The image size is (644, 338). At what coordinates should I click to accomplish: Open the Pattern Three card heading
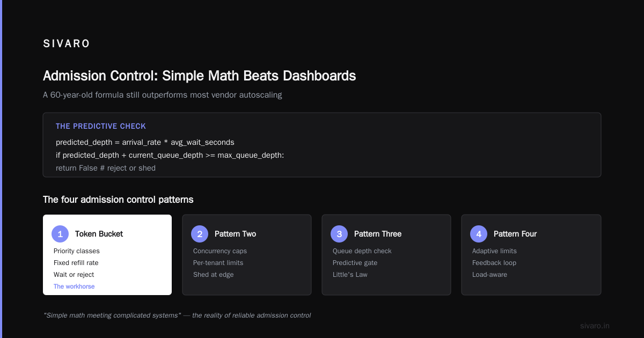click(x=378, y=234)
